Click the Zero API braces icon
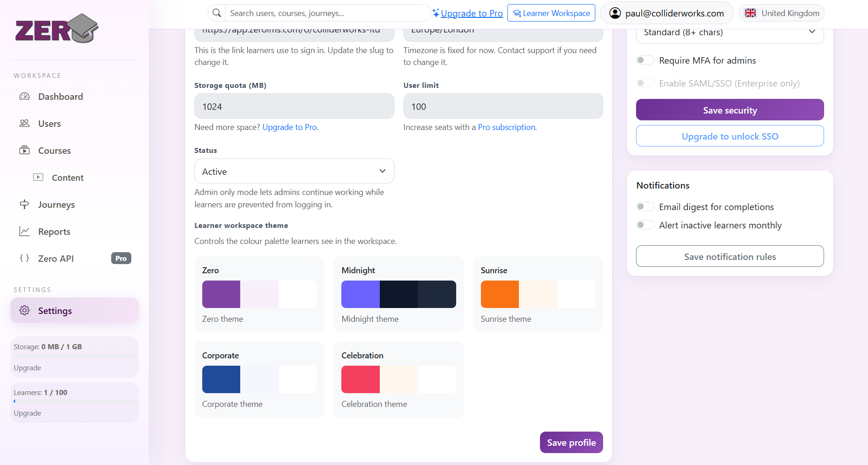The height and width of the screenshot is (465, 868). (24, 259)
